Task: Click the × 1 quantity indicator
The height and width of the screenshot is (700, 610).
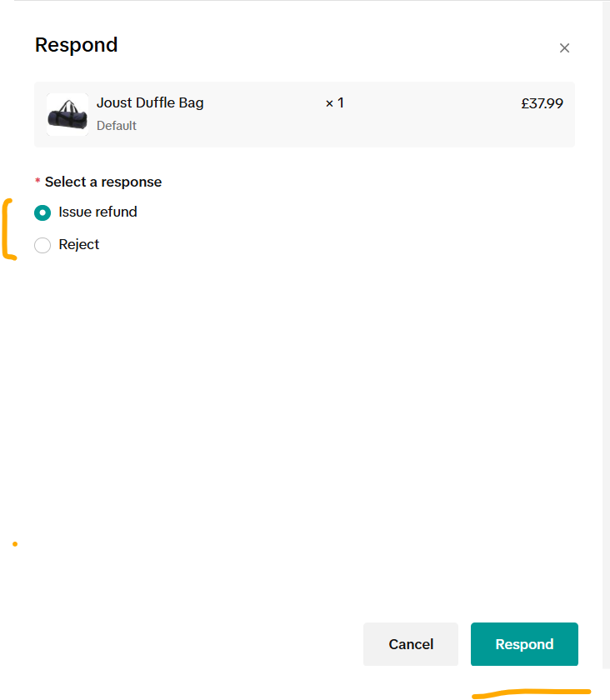Action: [334, 103]
